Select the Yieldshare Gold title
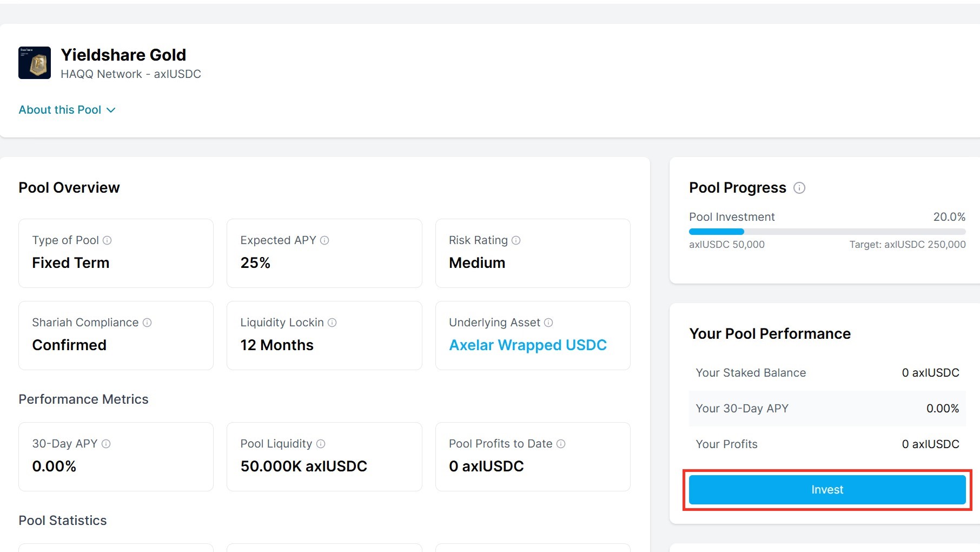 (123, 55)
